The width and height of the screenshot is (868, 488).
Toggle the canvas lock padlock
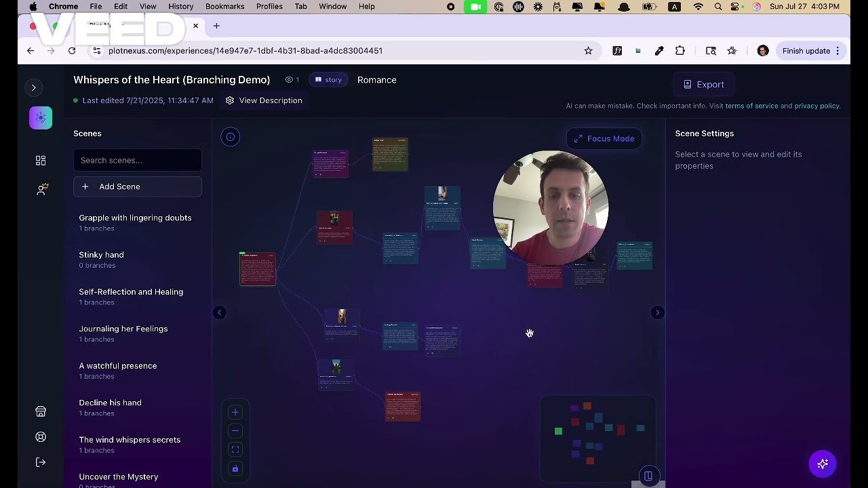pos(235,468)
